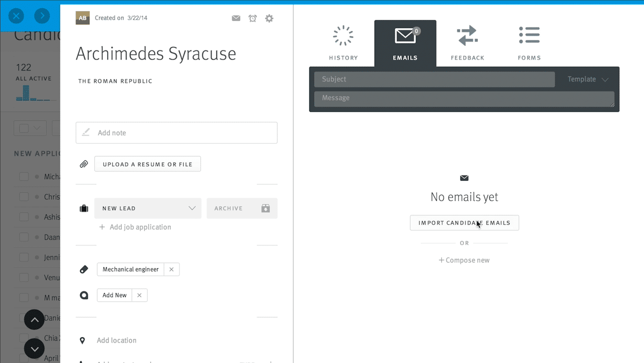Open the dropdown arrow next to select-all checkbox

point(37,128)
